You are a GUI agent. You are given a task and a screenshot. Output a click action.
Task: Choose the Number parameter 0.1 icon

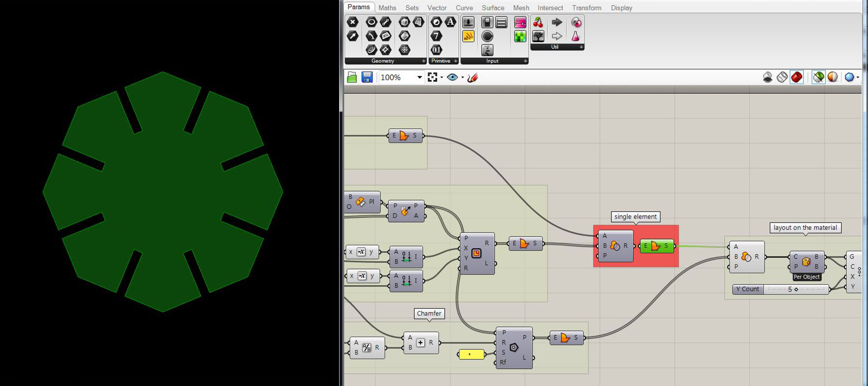click(436, 50)
